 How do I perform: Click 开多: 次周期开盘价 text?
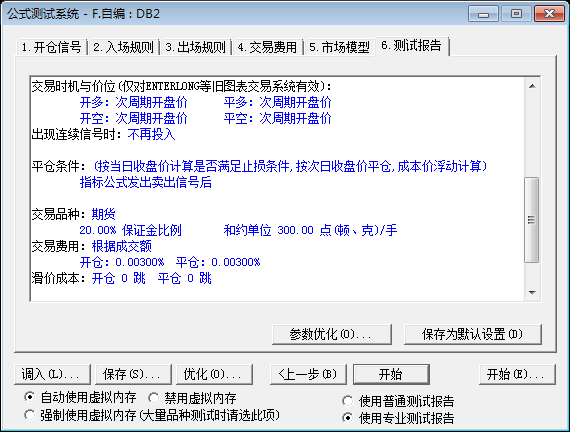click(134, 103)
